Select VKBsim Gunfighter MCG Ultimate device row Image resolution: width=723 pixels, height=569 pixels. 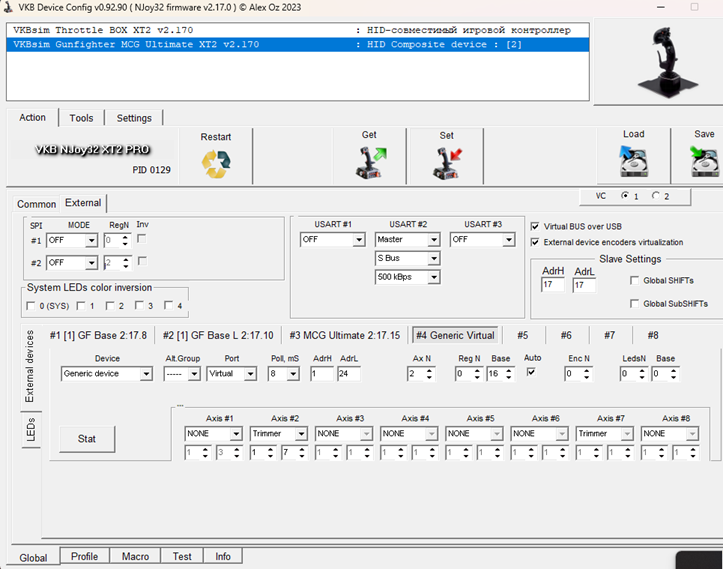tap(298, 44)
